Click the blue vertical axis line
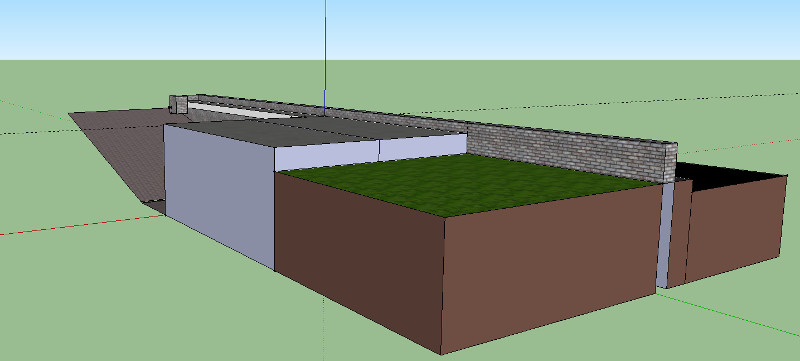This screenshot has width=800, height=361. [x=325, y=54]
